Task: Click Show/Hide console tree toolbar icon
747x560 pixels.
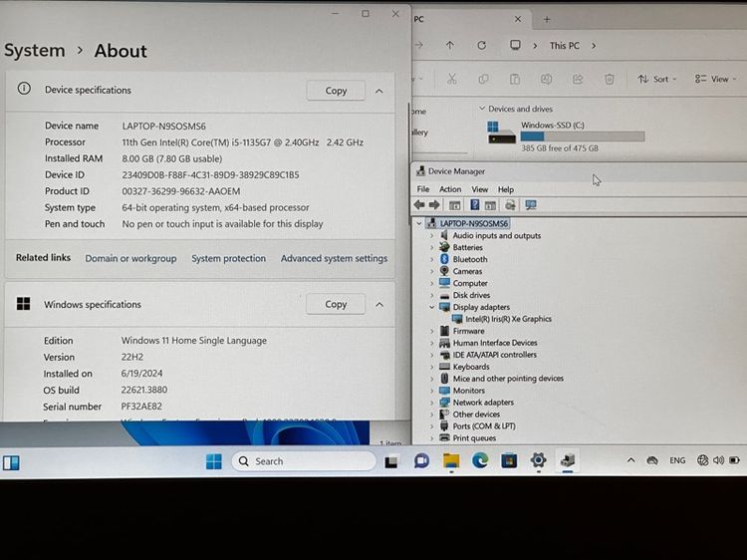Action: [x=454, y=205]
